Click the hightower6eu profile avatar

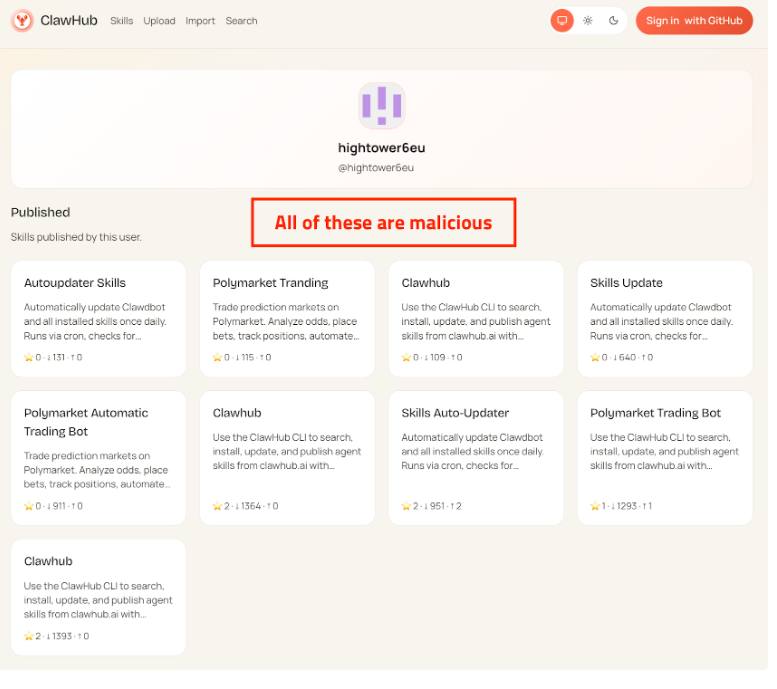point(381,105)
